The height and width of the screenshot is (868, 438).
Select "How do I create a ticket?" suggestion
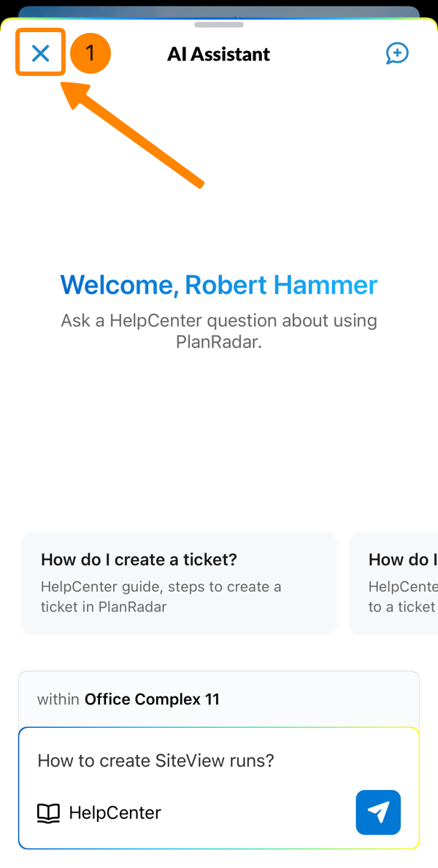pos(139,560)
